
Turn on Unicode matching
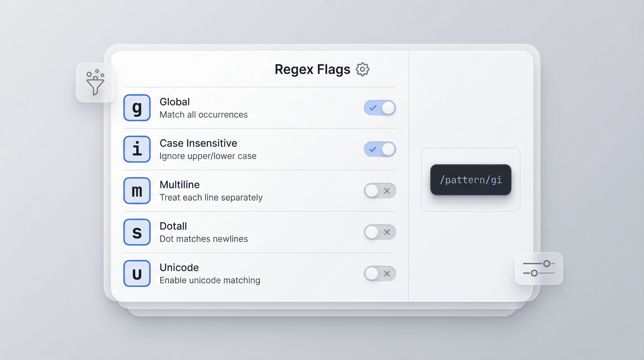pyautogui.click(x=379, y=273)
